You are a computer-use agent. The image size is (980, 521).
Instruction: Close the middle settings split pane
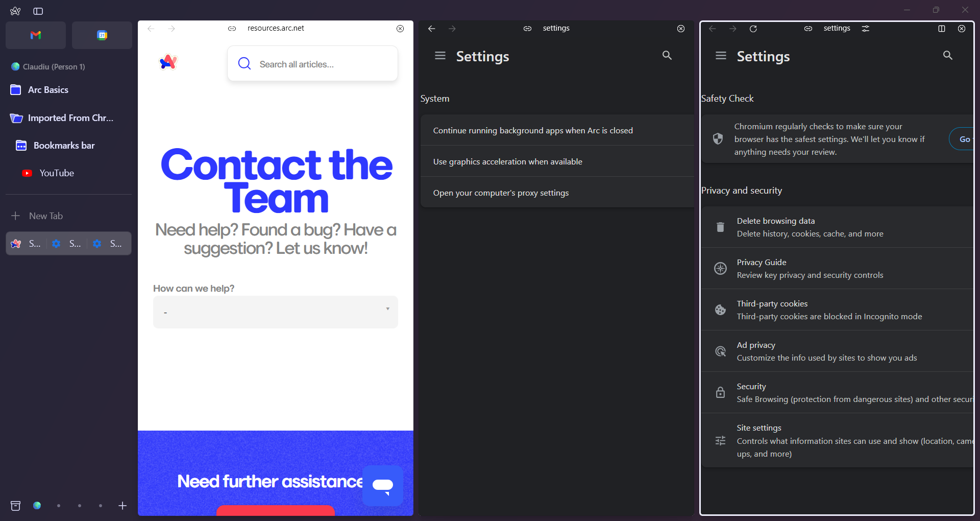[681, 29]
